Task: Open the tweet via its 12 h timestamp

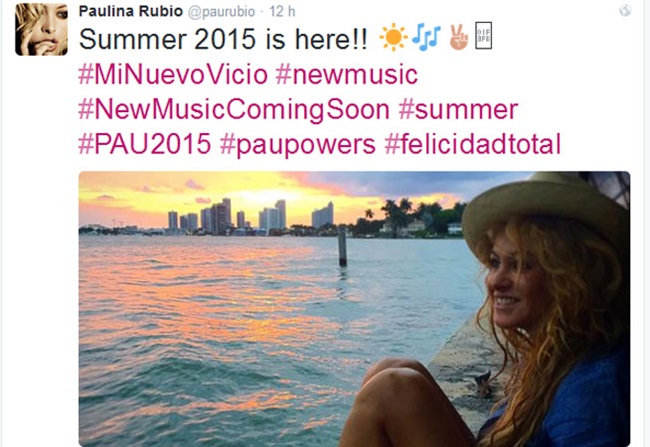Action: tap(282, 11)
